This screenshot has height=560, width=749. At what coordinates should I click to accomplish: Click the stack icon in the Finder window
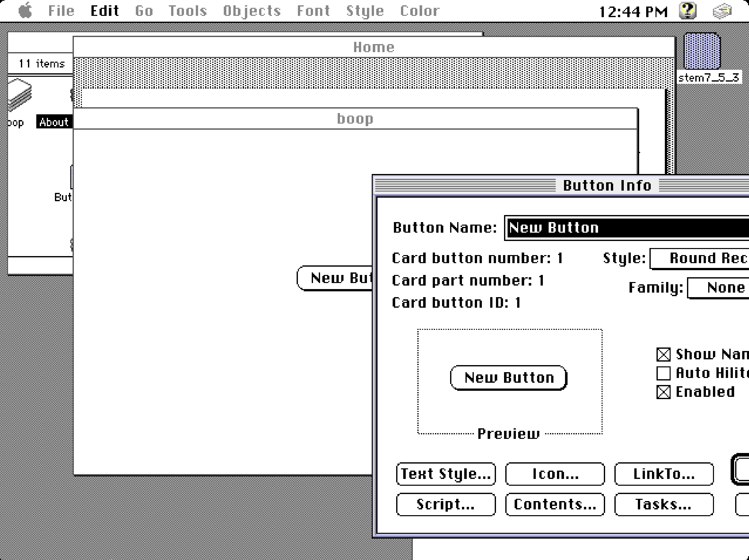click(x=20, y=94)
